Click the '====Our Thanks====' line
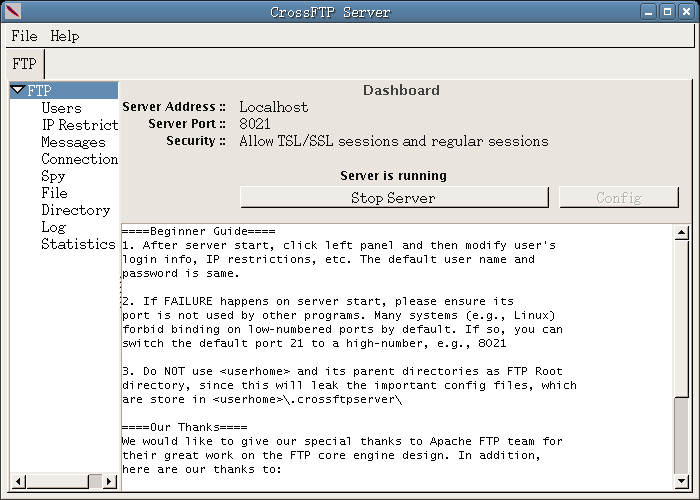Screen dimensions: 700x500 point(185,427)
